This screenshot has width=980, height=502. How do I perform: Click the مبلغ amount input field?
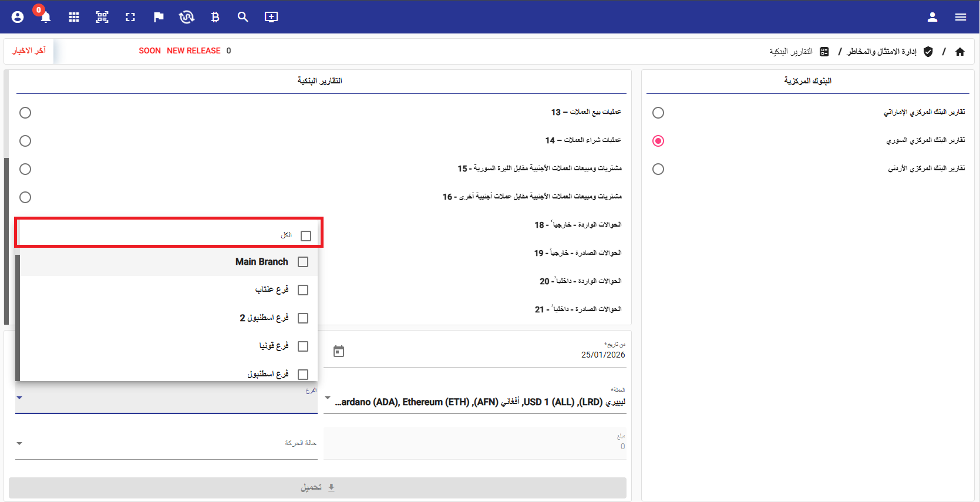point(474,444)
